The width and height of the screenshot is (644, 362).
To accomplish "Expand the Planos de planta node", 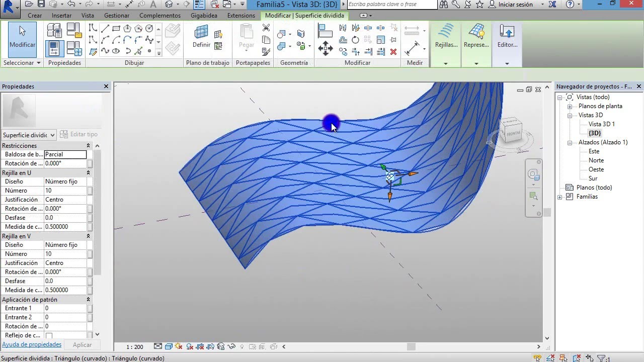I will coord(570,106).
